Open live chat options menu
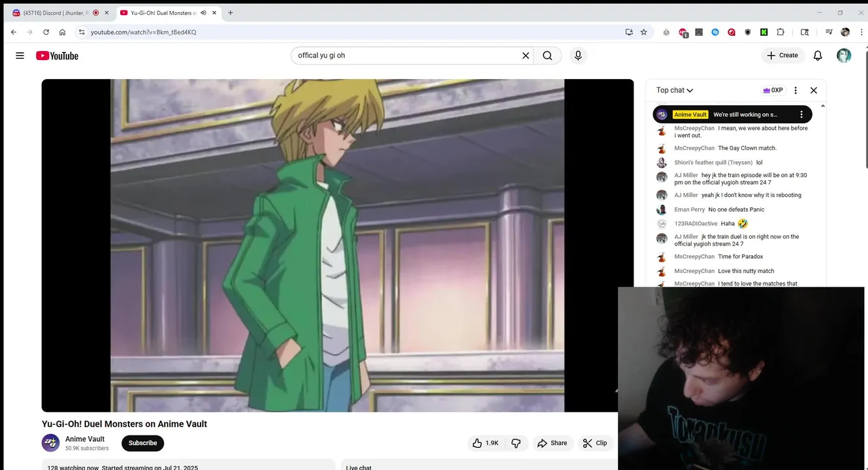The height and width of the screenshot is (470, 868). 796,90
